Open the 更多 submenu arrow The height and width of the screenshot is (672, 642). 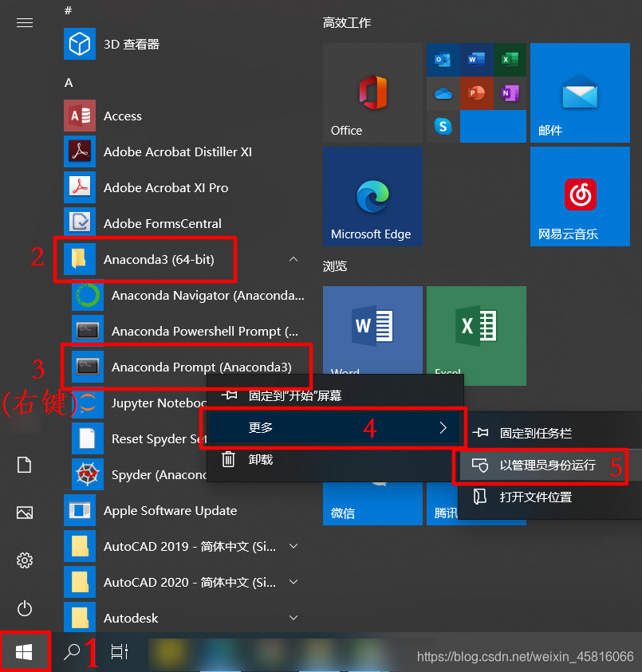(x=443, y=427)
